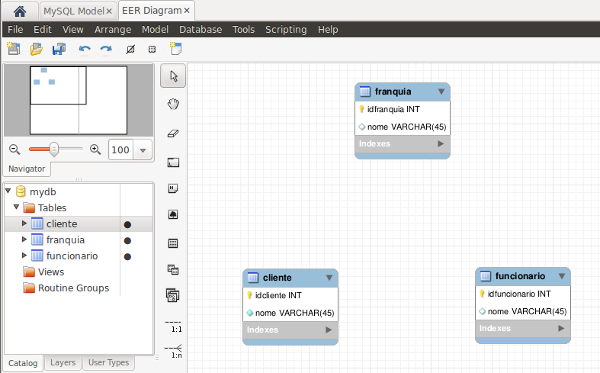
Task: Open the Arrange menu
Action: click(113, 29)
